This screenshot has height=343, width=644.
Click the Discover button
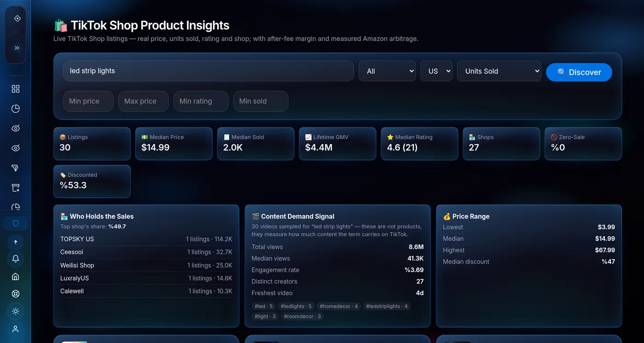(x=579, y=72)
